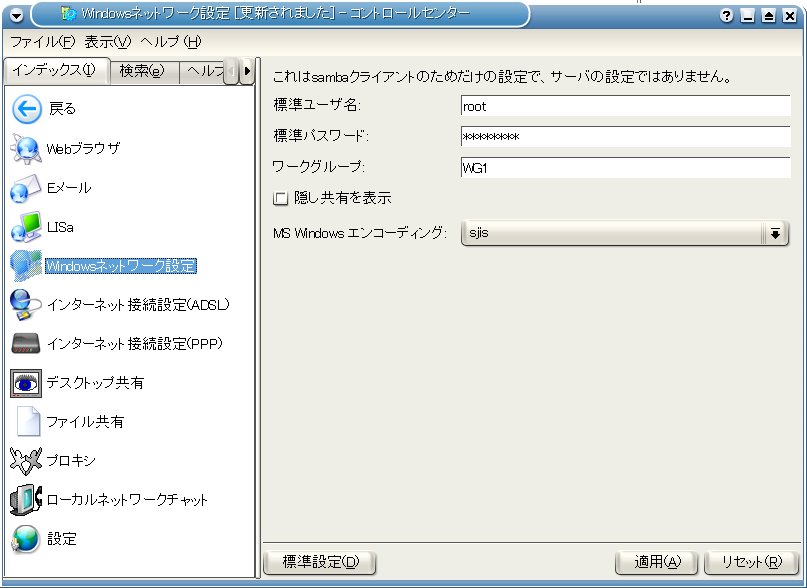Click the デスクトップ共有 label text

95,383
